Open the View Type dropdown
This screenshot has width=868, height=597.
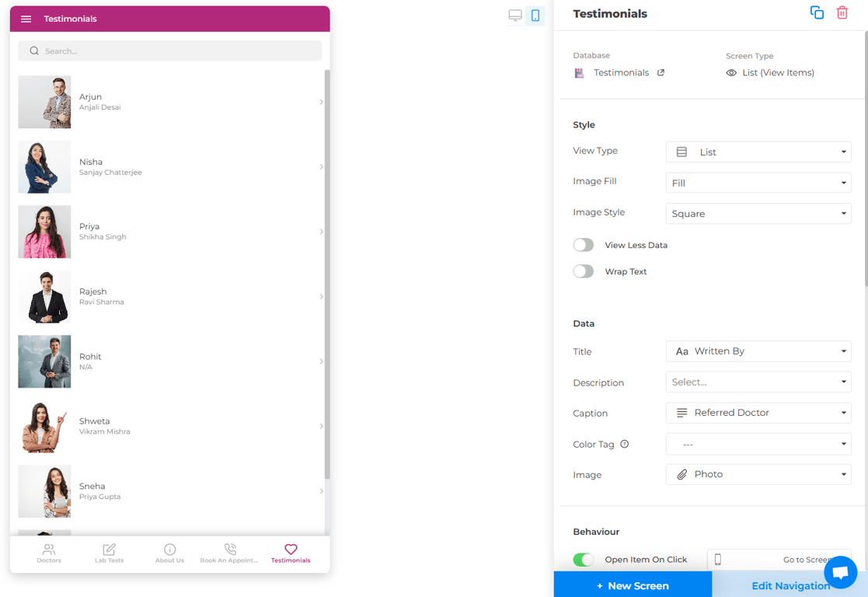pos(758,152)
